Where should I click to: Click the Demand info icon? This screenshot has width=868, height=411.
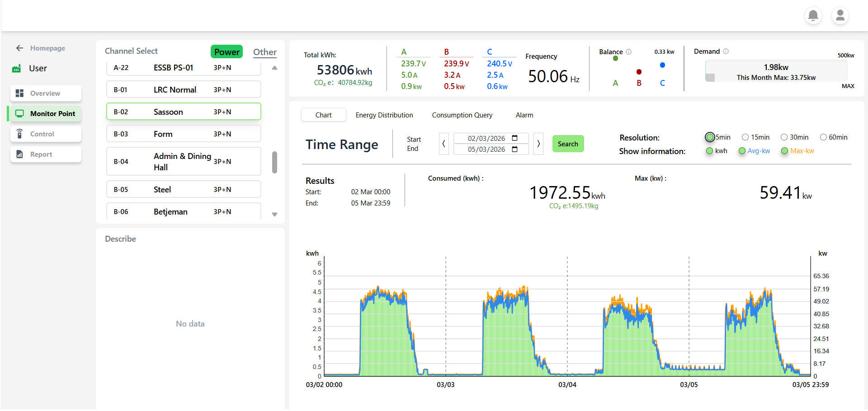[726, 51]
